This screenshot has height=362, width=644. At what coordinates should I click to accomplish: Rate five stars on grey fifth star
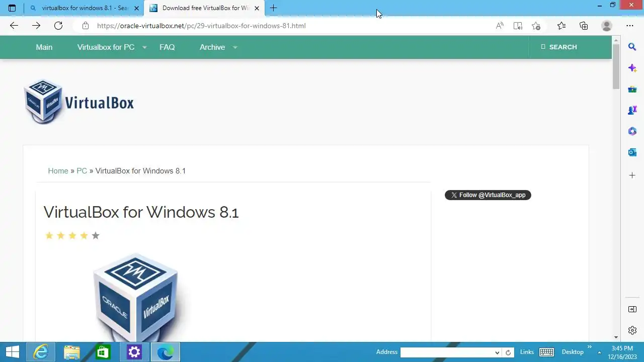[x=96, y=235]
